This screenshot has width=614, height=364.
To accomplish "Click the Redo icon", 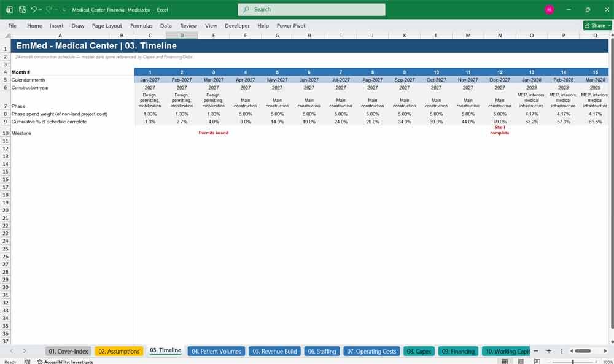I will click(49, 9).
